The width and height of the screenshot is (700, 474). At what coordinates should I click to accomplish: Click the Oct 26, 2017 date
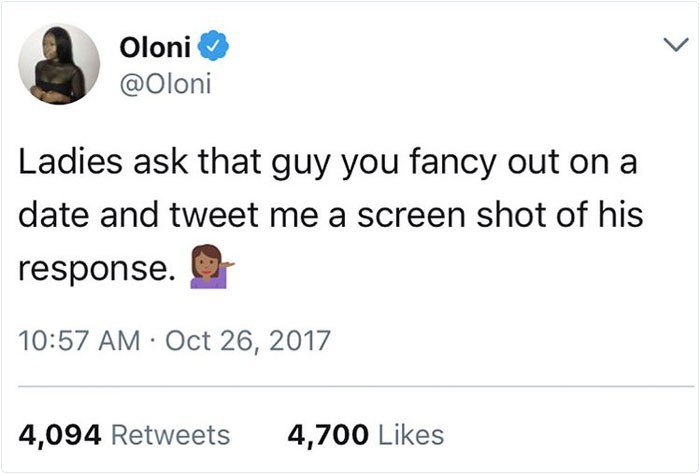248,341
